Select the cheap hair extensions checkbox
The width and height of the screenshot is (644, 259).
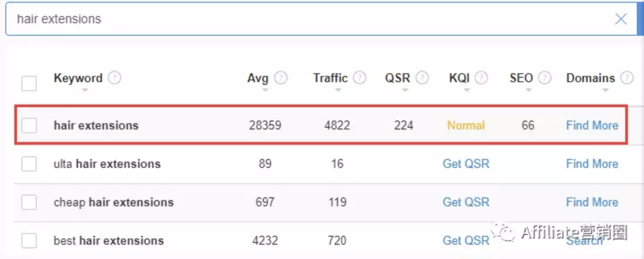point(29,202)
